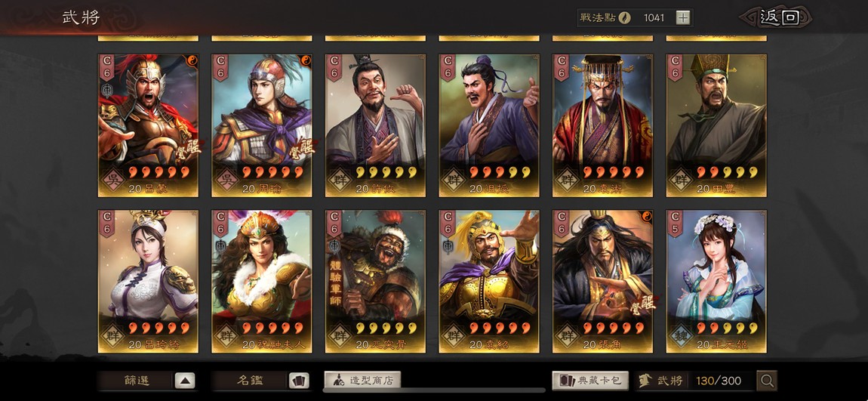
Task: Open the 名鑑 card album icon
Action: click(x=298, y=381)
